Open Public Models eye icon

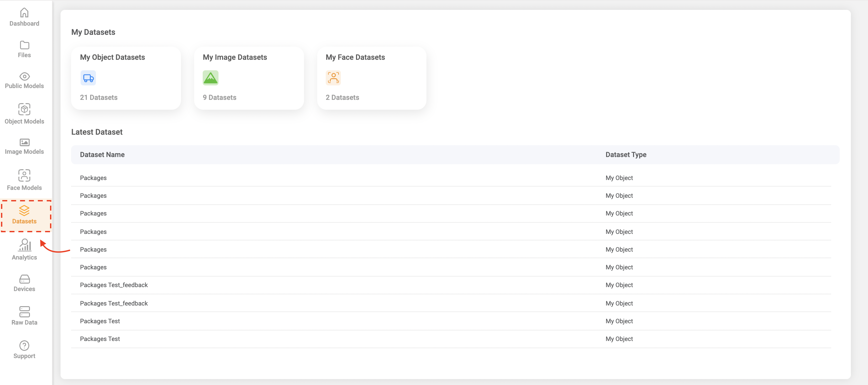pyautogui.click(x=24, y=77)
